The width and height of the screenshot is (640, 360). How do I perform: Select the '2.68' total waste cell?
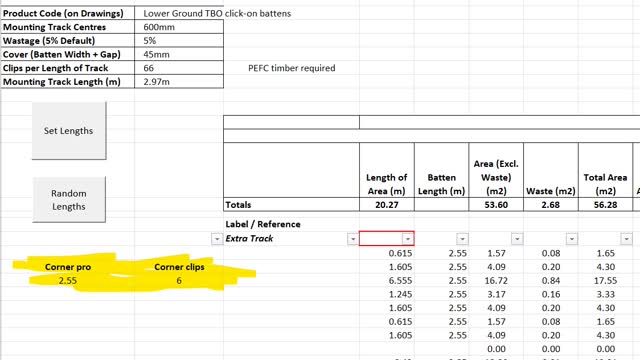point(551,204)
